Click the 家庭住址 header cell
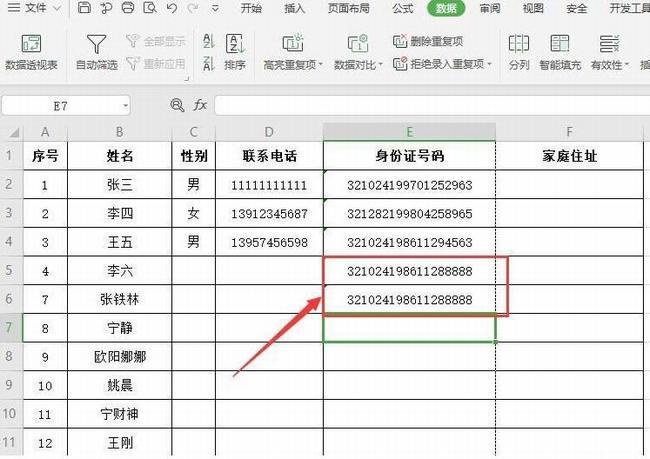Image resolution: width=650 pixels, height=459 pixels. click(x=570, y=156)
